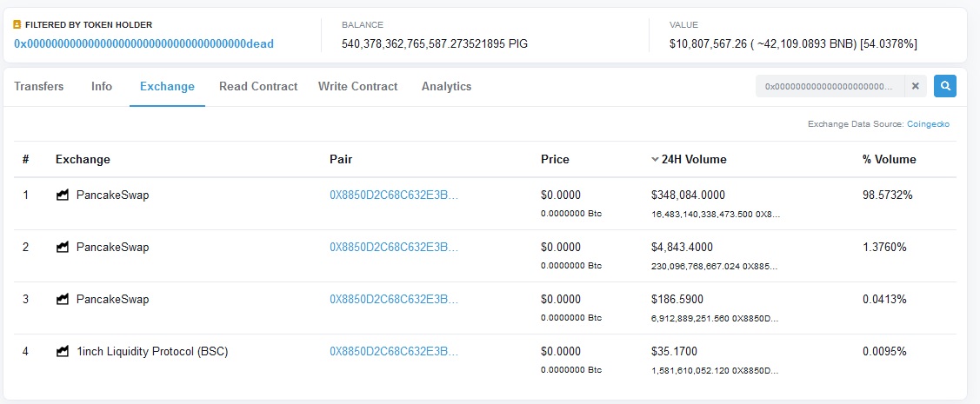Click the 1inch Liquidity Protocol (BSC) name

[x=152, y=352]
